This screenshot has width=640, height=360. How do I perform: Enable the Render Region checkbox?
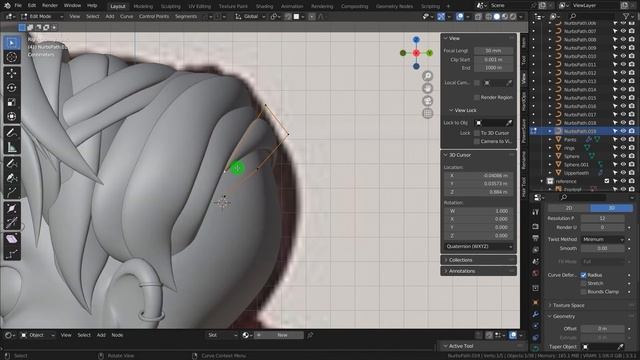(477, 97)
